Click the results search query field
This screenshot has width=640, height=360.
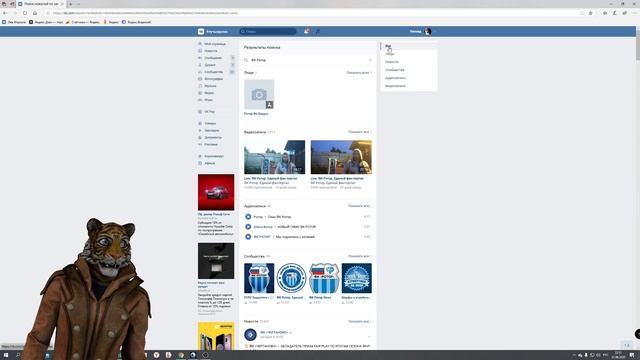pyautogui.click(x=308, y=60)
